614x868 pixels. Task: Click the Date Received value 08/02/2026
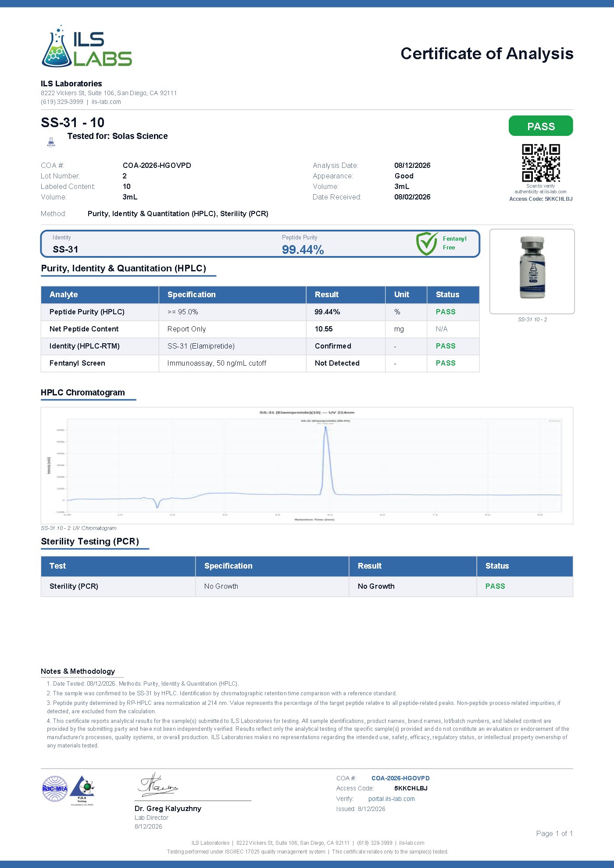click(412, 197)
